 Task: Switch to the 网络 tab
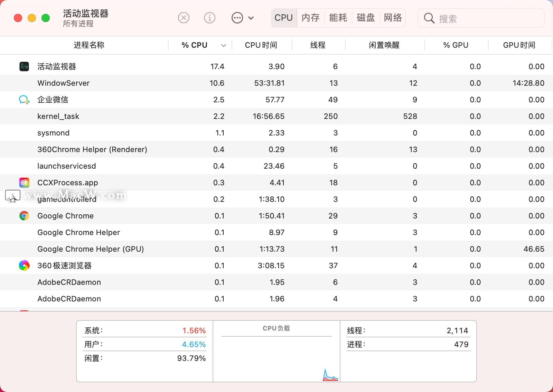pos(393,18)
